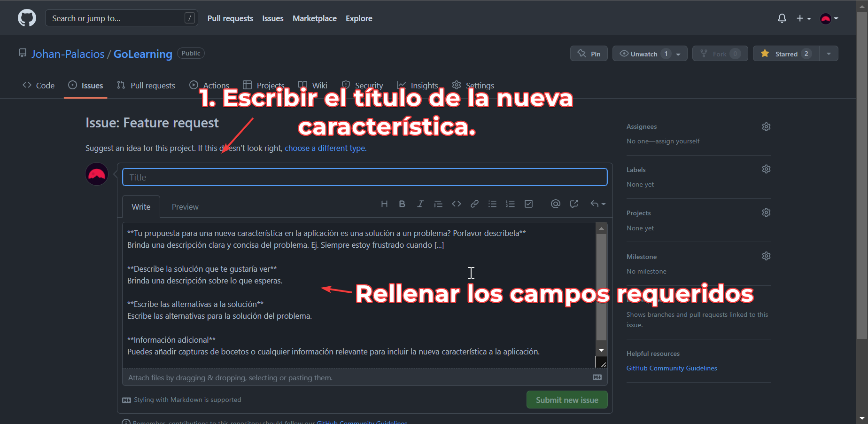This screenshot has height=424, width=868.
Task: Select the Write tab
Action: [x=141, y=207]
